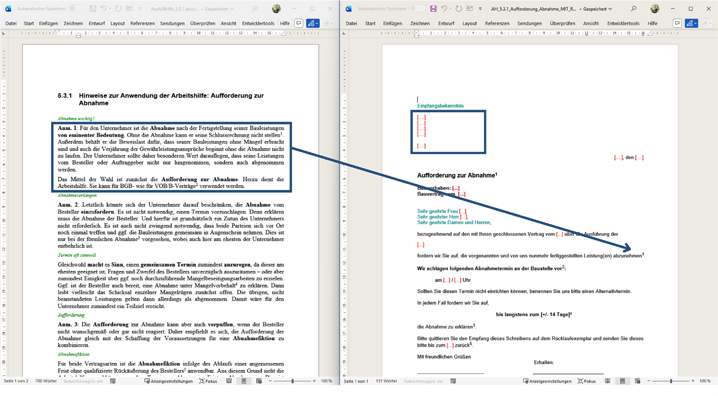The width and height of the screenshot is (718, 396).
Task: Undo the last action in the left window
Action: (103, 9)
